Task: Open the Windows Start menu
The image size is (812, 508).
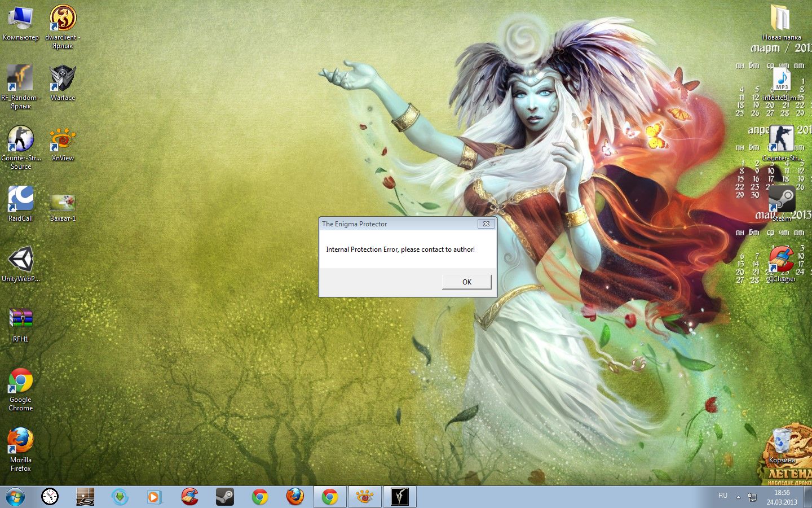Action: (x=15, y=497)
